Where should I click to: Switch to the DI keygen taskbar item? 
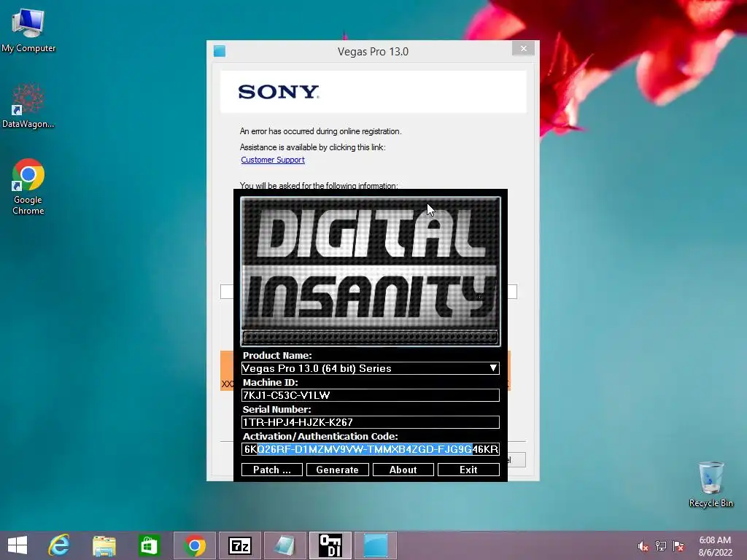coord(330,545)
